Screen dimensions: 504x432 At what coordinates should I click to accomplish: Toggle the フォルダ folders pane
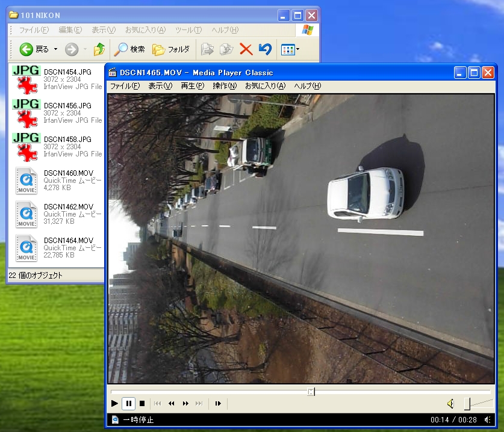(x=171, y=49)
